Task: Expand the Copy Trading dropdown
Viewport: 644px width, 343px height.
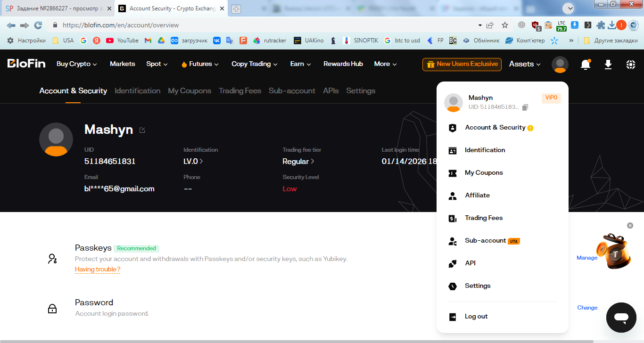Action: 255,64
